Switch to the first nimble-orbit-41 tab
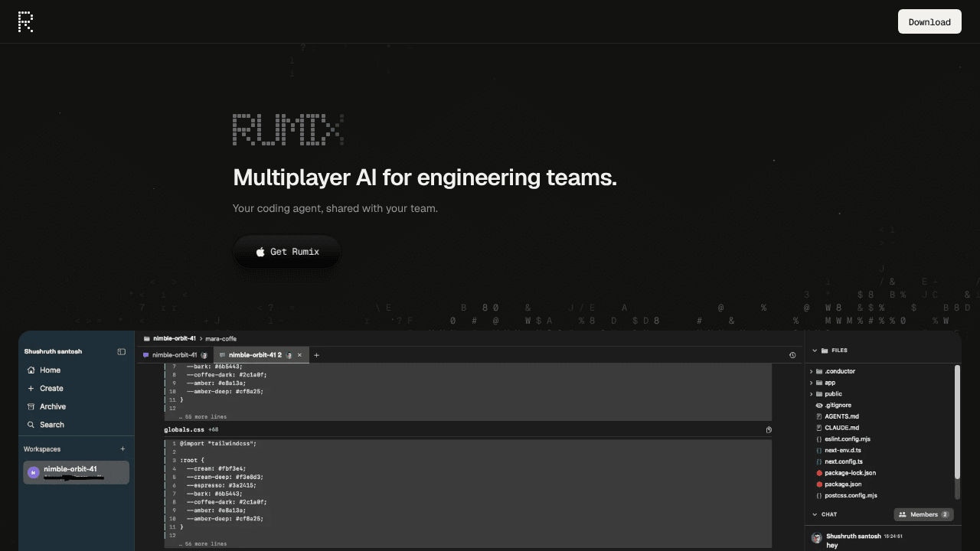The width and height of the screenshot is (980, 551). pos(175,355)
